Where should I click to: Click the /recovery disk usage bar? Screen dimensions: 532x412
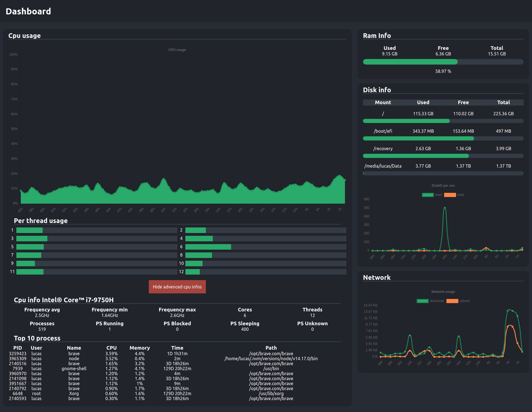pyautogui.click(x=443, y=156)
